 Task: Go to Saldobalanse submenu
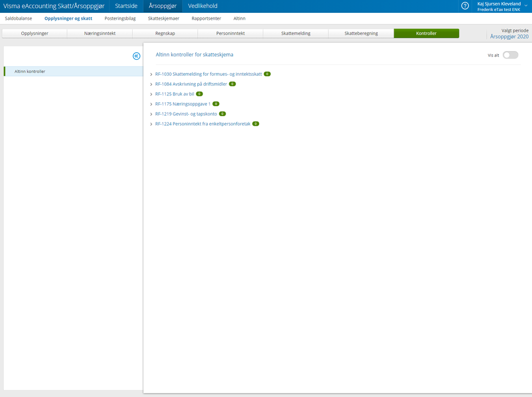[x=19, y=18]
